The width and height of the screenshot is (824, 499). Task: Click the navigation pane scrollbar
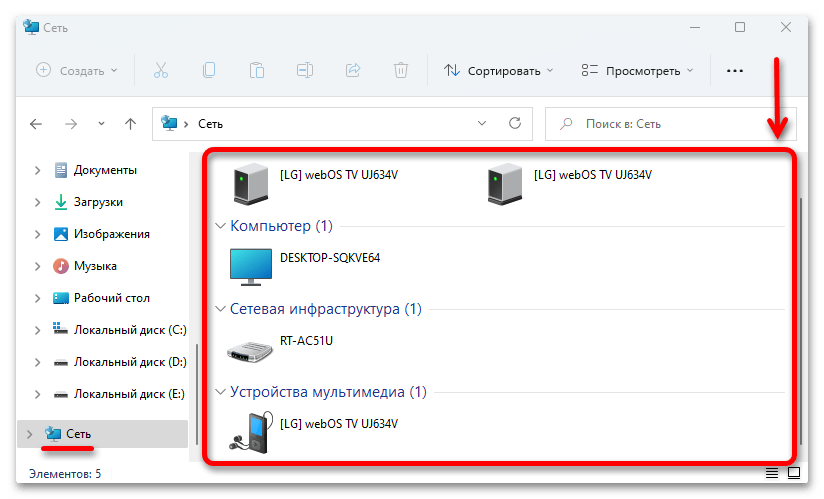pos(197,394)
